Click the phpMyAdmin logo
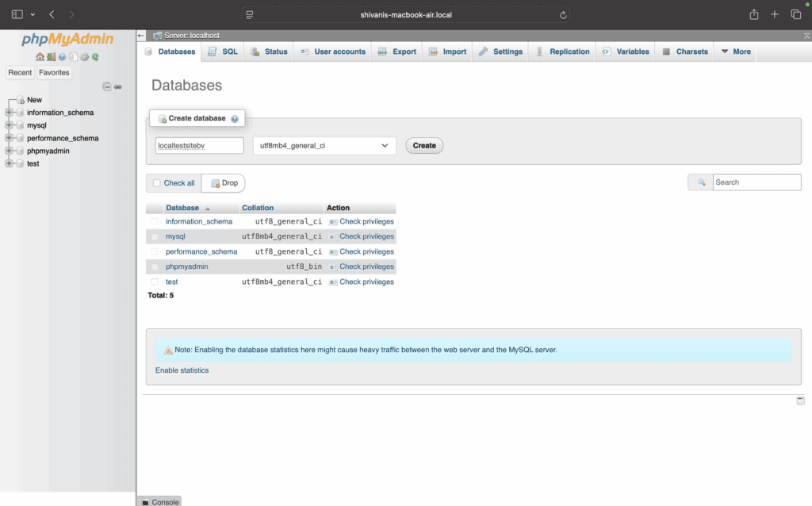Image resolution: width=812 pixels, height=506 pixels. coord(67,40)
